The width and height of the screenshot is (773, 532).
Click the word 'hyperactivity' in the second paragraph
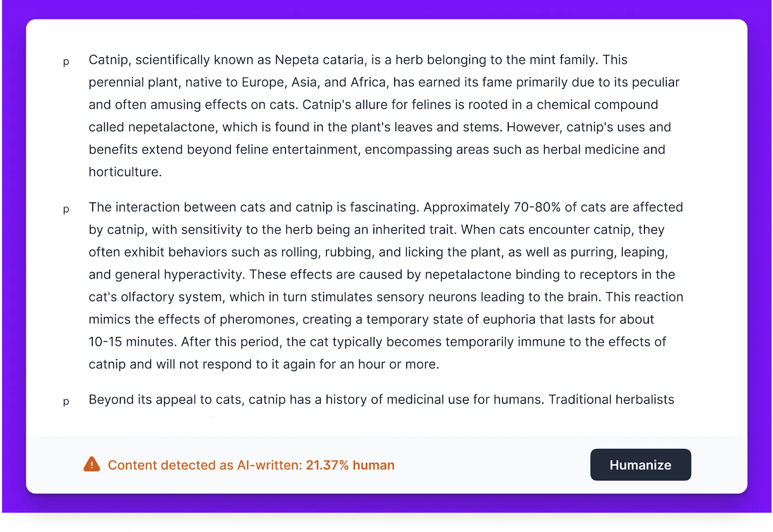[203, 275]
